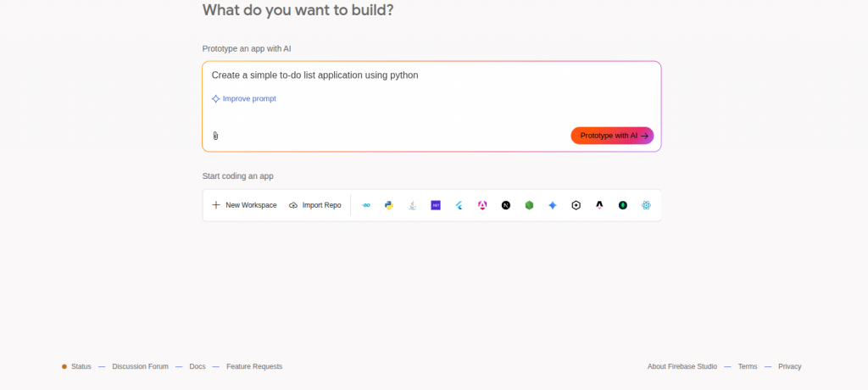Attach a file with the paperclip icon
The image size is (868, 390).
click(215, 136)
